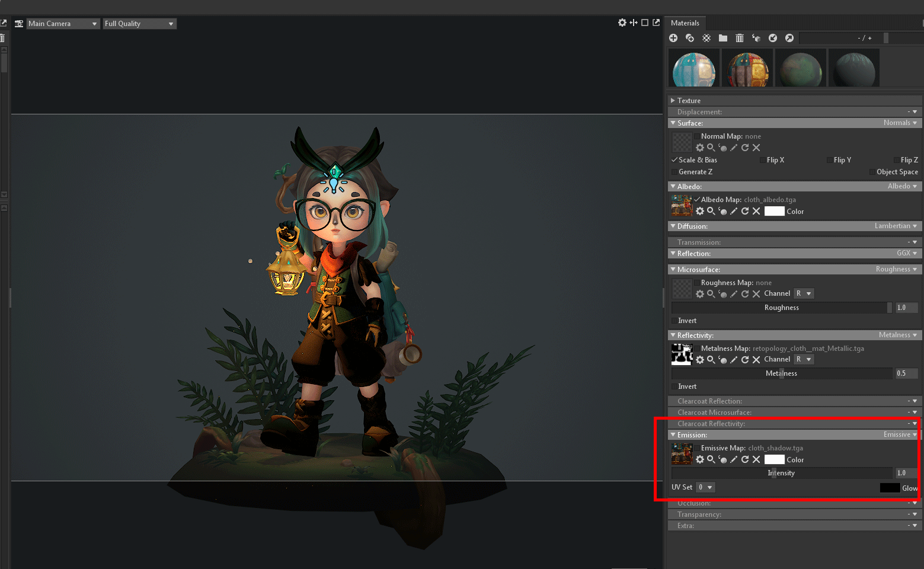Reload the Emissive Map texture

745,460
